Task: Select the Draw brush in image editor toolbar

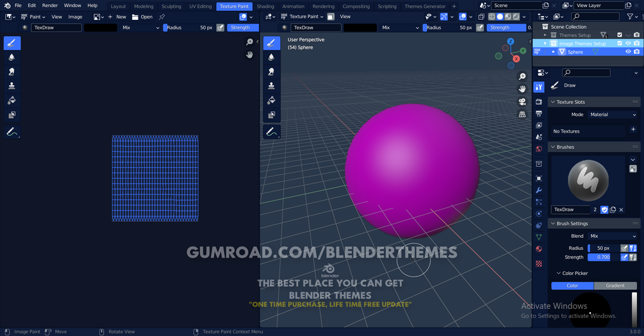Action: point(12,43)
